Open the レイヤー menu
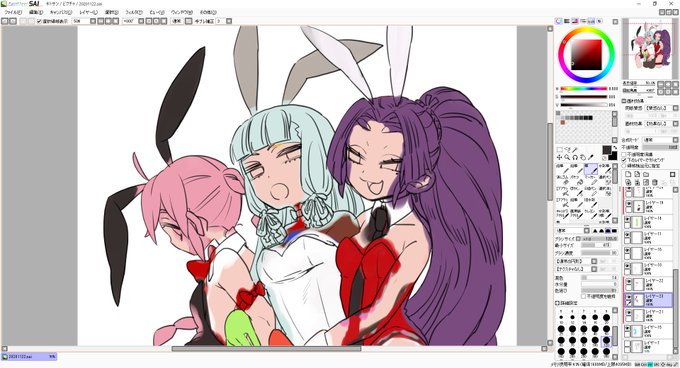The width and height of the screenshot is (680, 368). tap(88, 12)
